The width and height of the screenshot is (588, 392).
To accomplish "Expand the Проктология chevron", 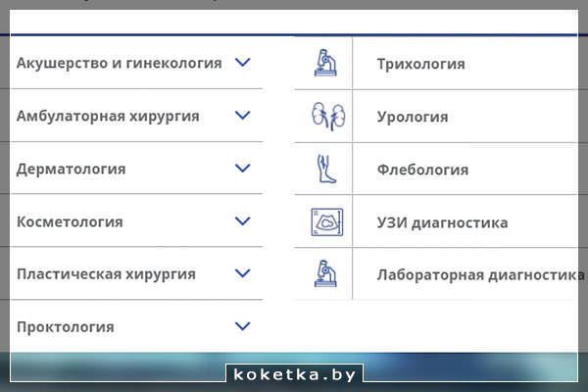I will [243, 326].
